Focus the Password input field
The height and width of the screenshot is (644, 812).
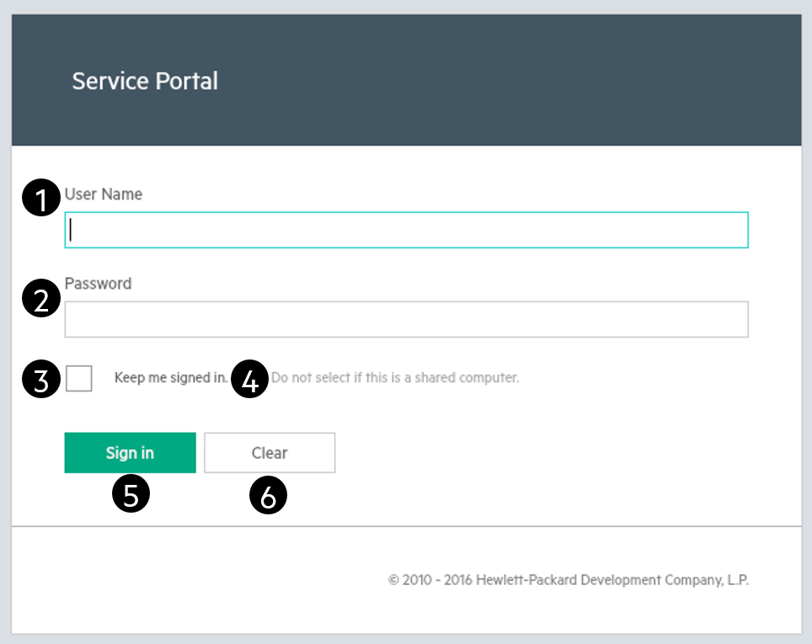pos(406,320)
